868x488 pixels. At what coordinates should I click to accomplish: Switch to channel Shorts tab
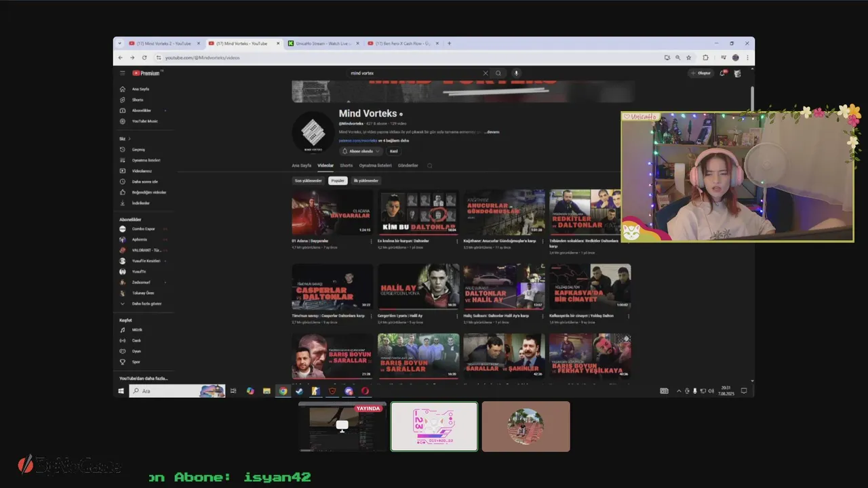coord(347,165)
